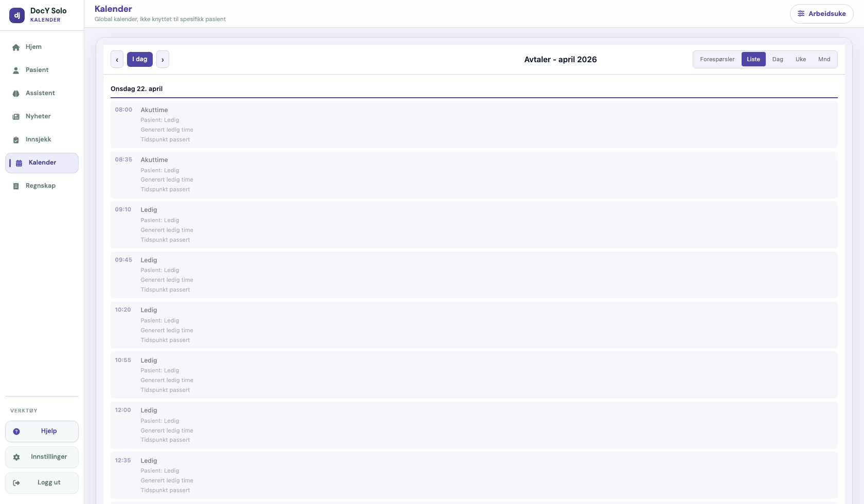Image resolution: width=864 pixels, height=504 pixels.
Task: Click the Assistent brain icon
Action: tap(16, 94)
